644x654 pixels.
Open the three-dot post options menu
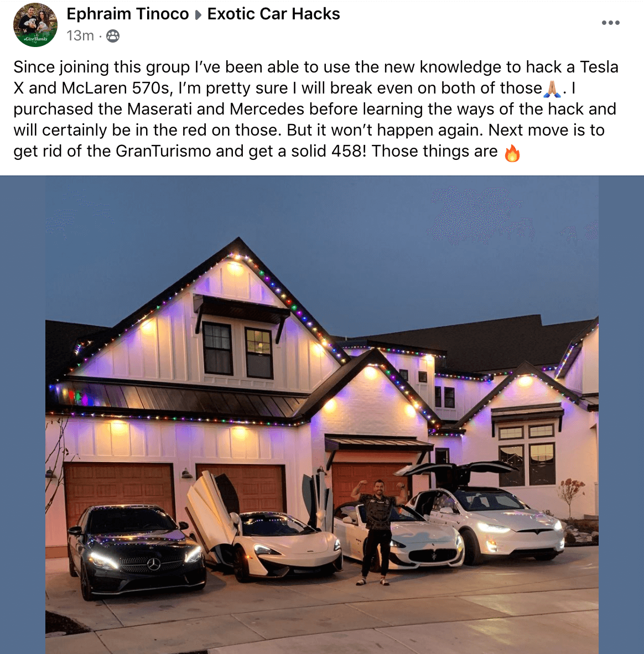(x=611, y=23)
